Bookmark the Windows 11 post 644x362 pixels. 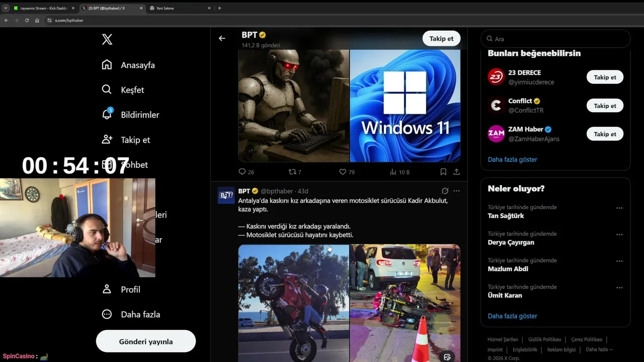[x=443, y=171]
